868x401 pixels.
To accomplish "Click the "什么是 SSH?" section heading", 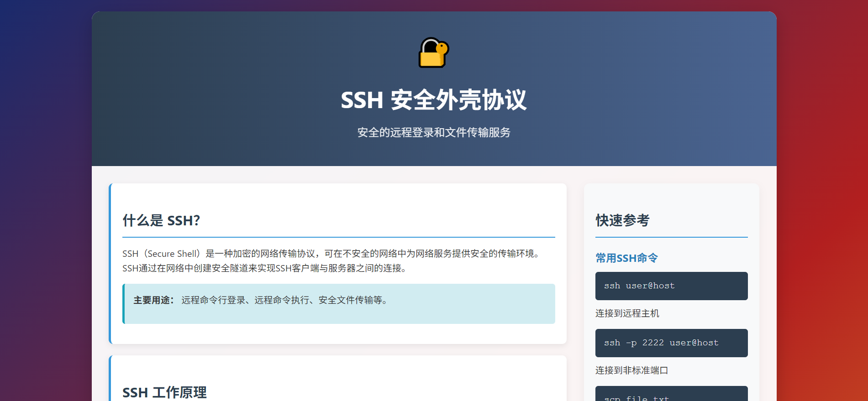I will [x=161, y=221].
